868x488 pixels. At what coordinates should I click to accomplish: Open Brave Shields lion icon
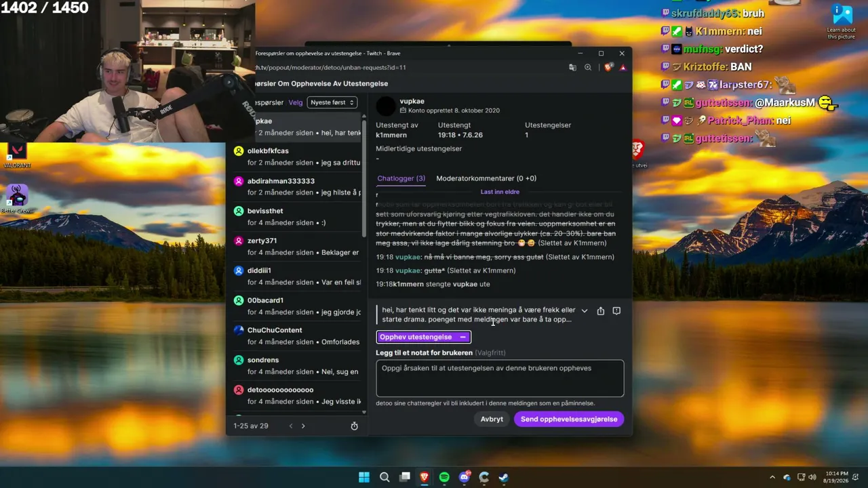coord(608,68)
